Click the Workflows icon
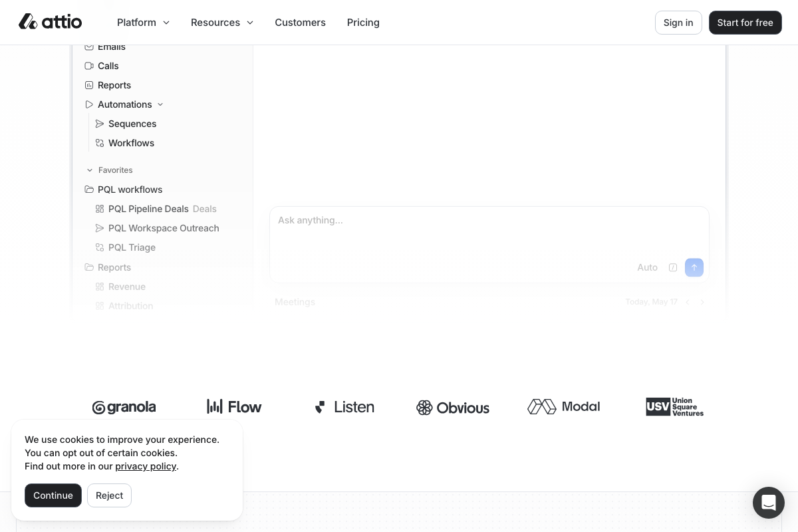This screenshot has width=798, height=532. [100, 143]
